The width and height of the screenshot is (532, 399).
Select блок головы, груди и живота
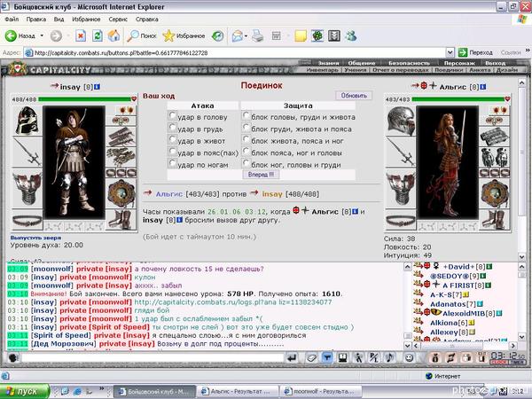246,115
